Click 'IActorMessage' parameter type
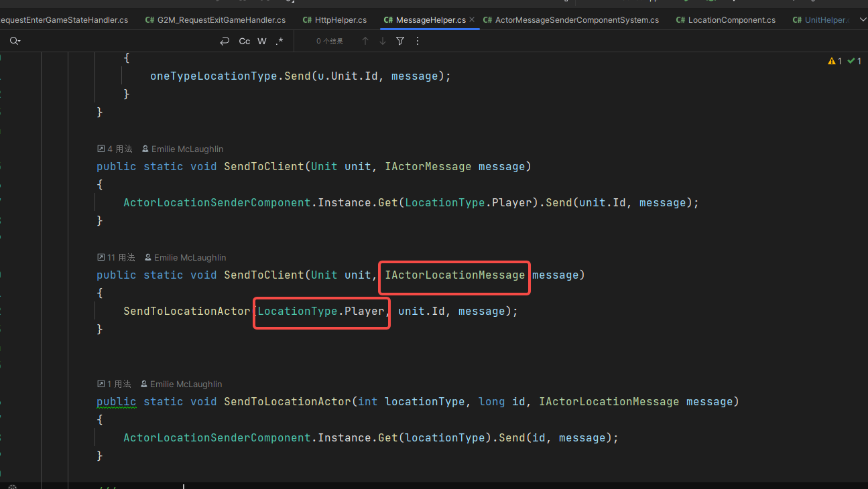Screen dimensions: 868x489 [x=428, y=166]
